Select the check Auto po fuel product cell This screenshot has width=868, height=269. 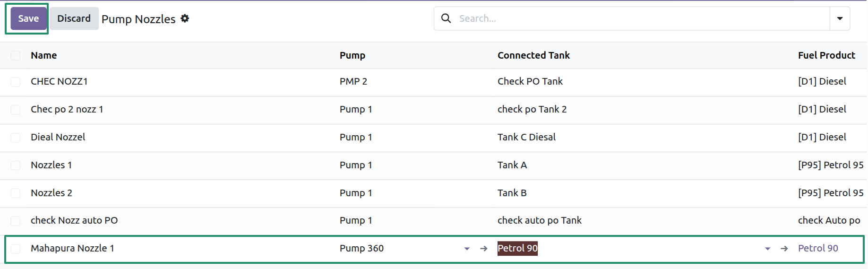coord(829,220)
